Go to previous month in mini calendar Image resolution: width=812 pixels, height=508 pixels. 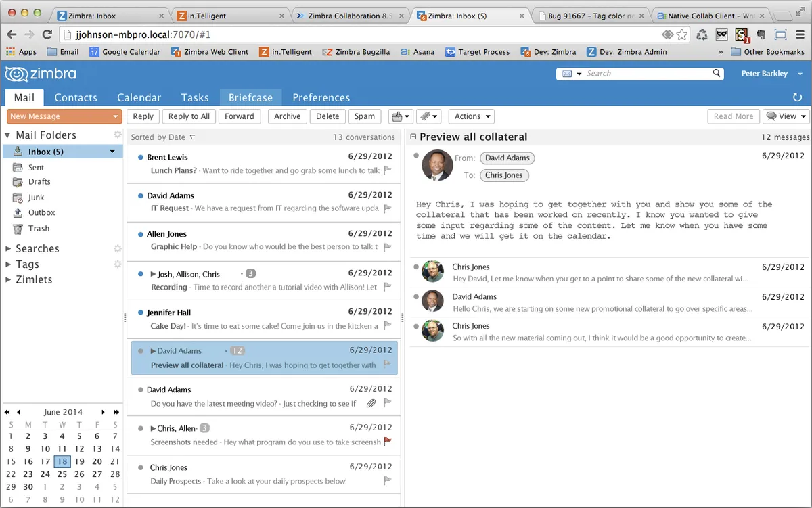pos(18,412)
